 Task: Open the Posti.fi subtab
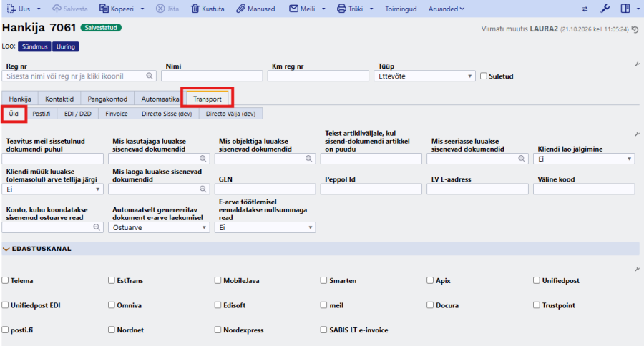pyautogui.click(x=41, y=114)
